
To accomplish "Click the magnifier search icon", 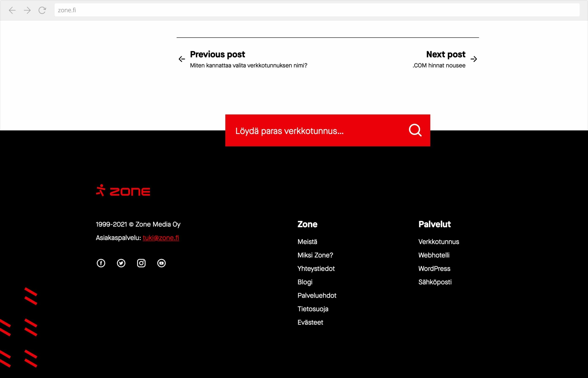I will (415, 130).
